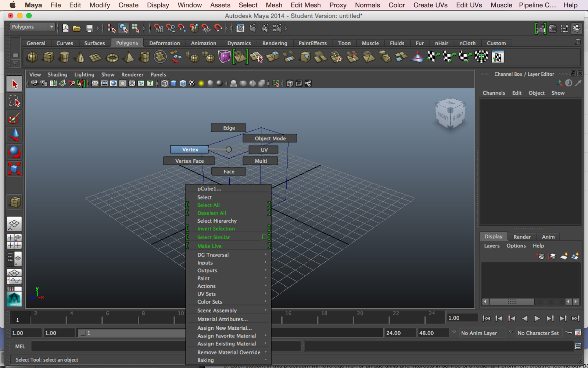The image size is (588, 368).
Task: Choose Assign New Material... from context menu
Action: tap(229, 328)
